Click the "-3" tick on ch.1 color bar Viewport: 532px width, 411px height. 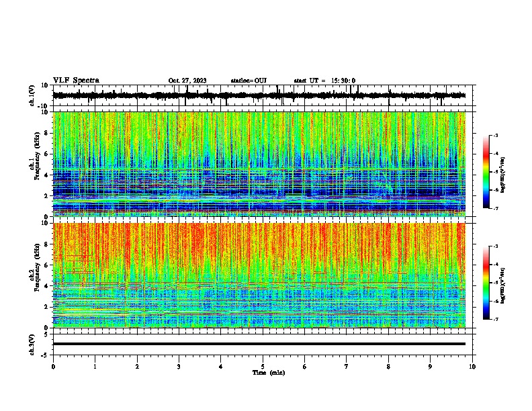[495, 135]
